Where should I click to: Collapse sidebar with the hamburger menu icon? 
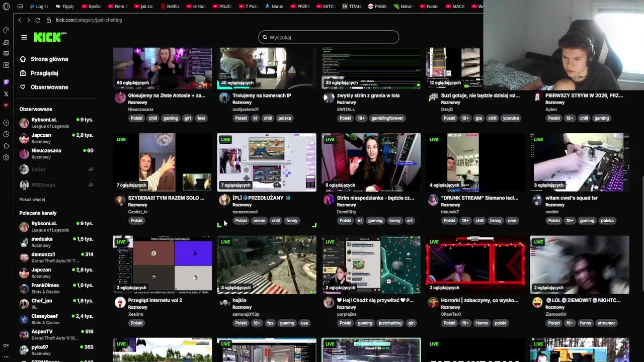24,37
